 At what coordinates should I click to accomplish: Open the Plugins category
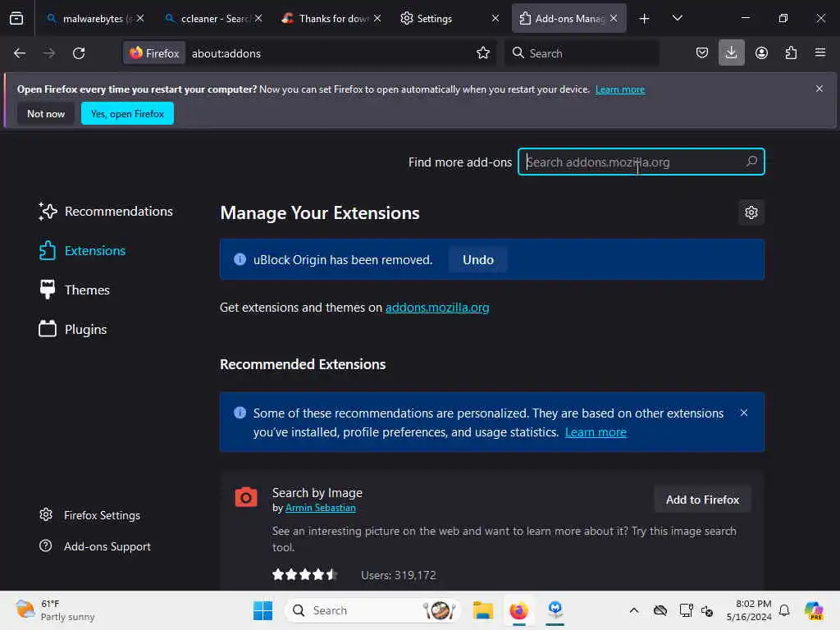coord(73,330)
